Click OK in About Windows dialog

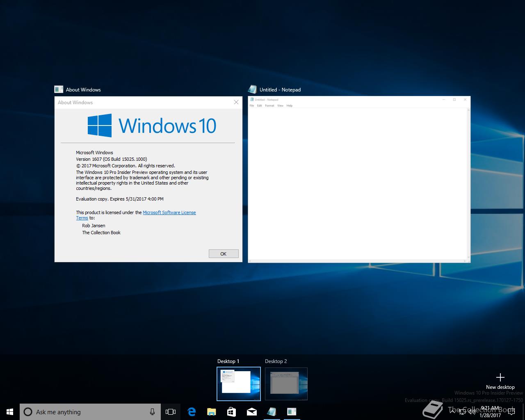(224, 254)
